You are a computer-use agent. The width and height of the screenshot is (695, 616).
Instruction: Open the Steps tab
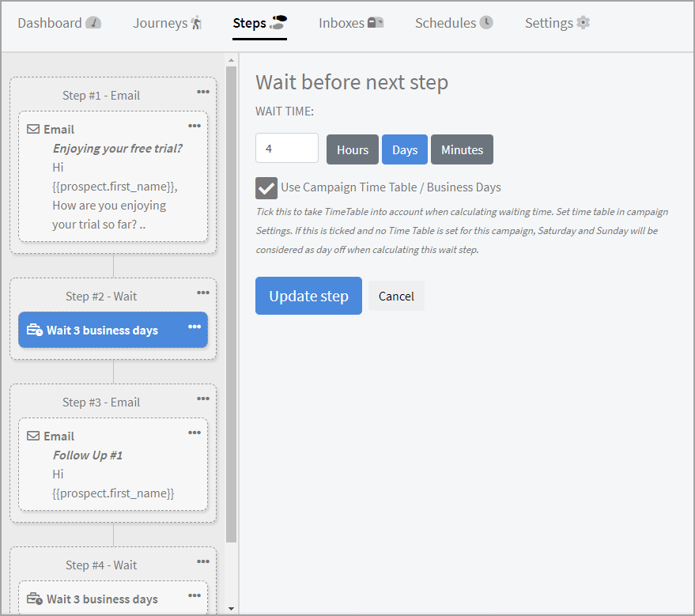coord(259,23)
